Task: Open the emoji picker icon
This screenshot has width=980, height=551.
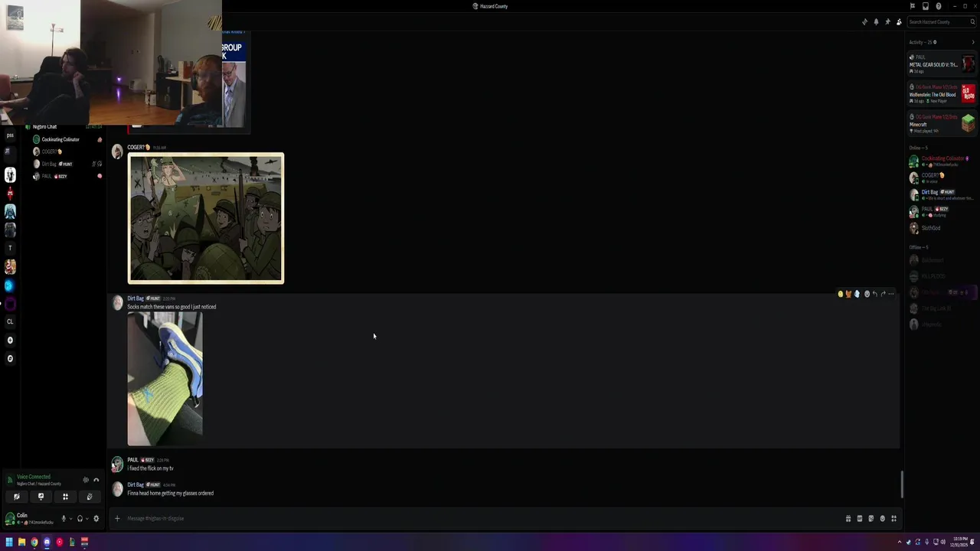Action: coord(882,519)
